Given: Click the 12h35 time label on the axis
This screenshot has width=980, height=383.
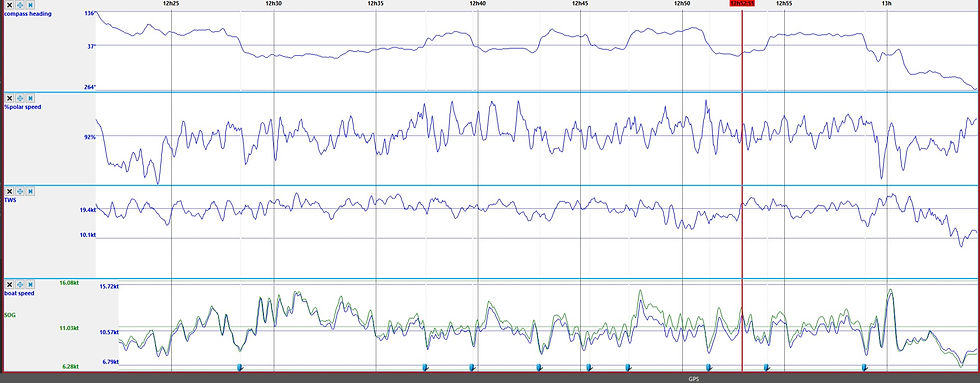Looking at the screenshot, I should 375,3.
